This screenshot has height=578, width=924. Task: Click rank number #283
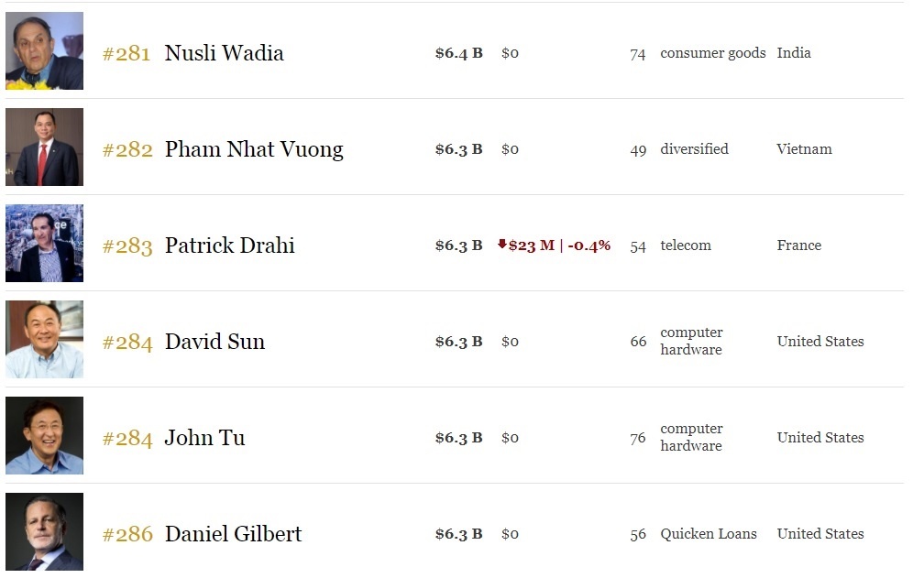tap(126, 245)
